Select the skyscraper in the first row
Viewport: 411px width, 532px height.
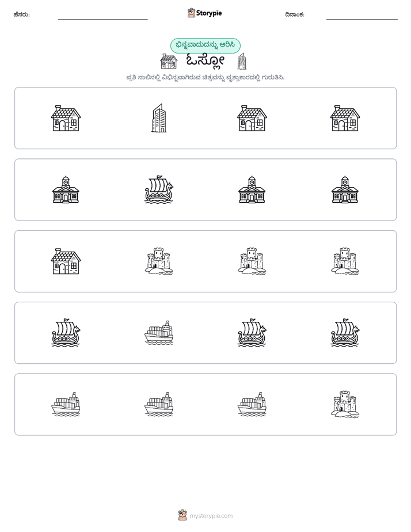coord(159,118)
